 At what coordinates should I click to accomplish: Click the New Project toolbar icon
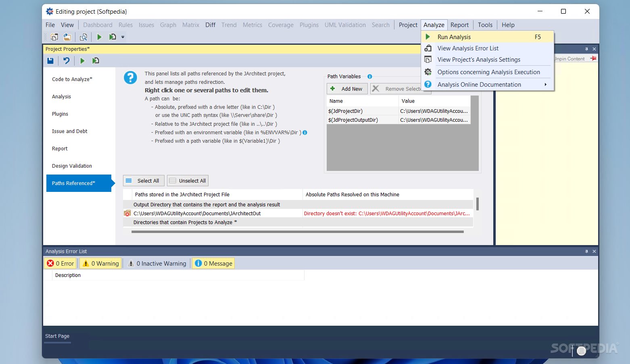coord(54,37)
